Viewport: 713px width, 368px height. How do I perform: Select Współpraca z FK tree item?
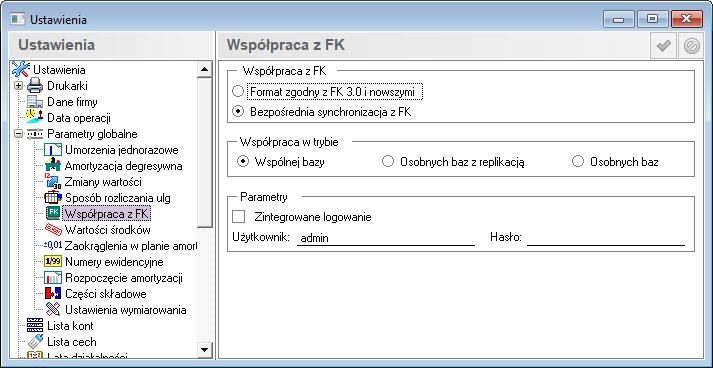(x=107, y=213)
